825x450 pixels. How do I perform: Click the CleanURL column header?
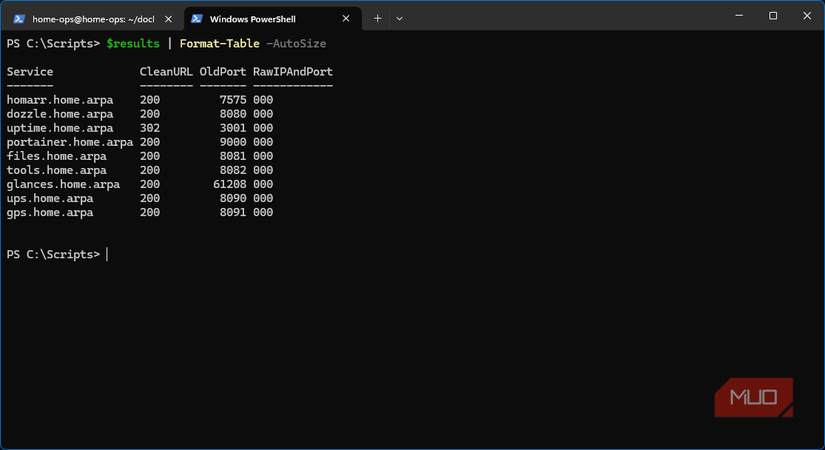click(x=166, y=72)
